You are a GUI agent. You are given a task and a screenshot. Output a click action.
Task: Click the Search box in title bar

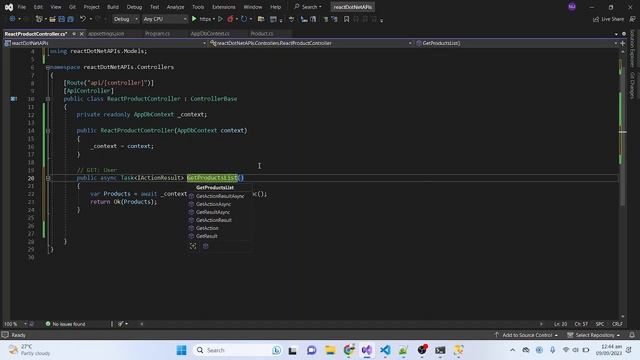click(x=308, y=7)
